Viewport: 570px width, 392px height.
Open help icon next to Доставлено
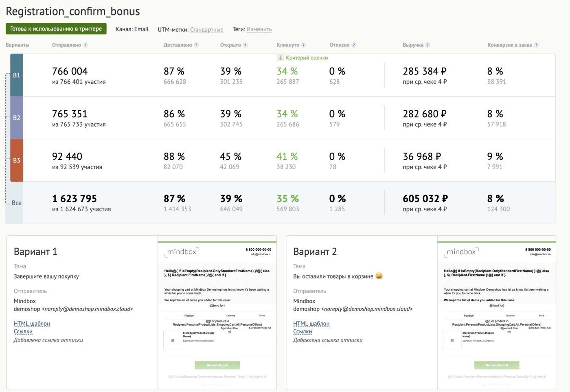197,45
